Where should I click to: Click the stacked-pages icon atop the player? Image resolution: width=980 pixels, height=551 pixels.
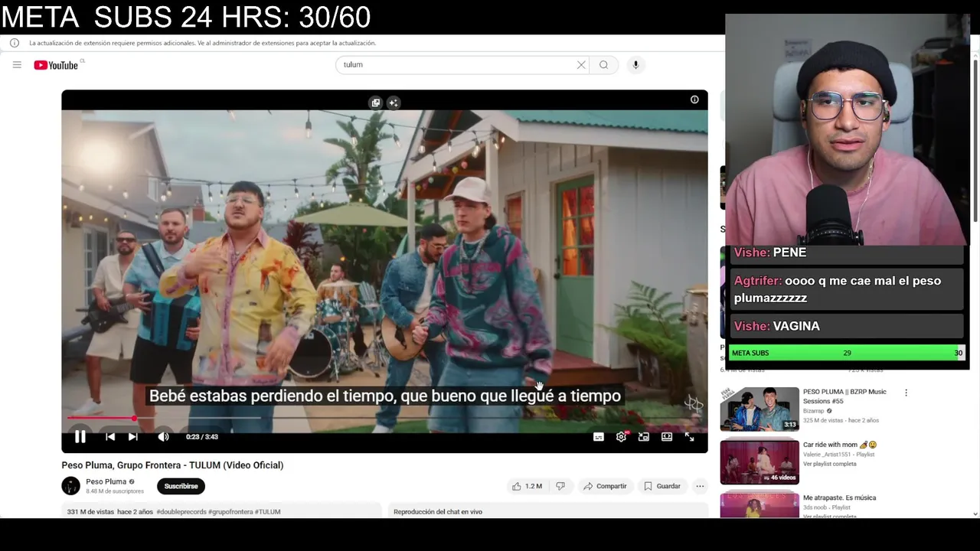click(375, 103)
